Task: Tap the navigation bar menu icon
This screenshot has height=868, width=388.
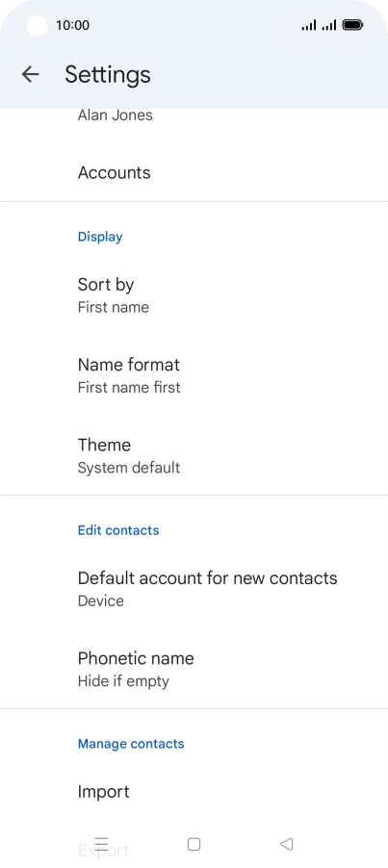Action: [101, 844]
